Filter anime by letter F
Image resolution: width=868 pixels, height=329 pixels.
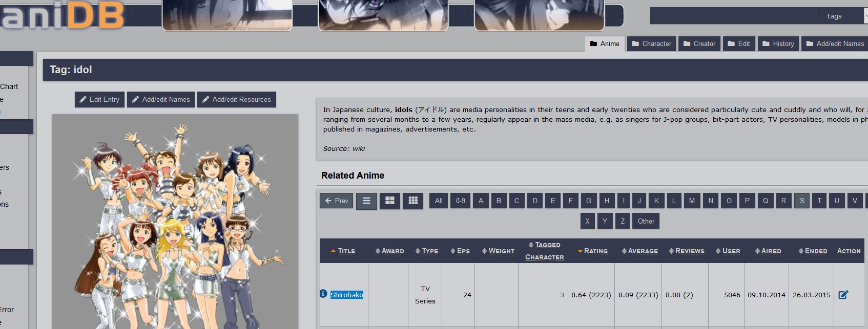[570, 201]
